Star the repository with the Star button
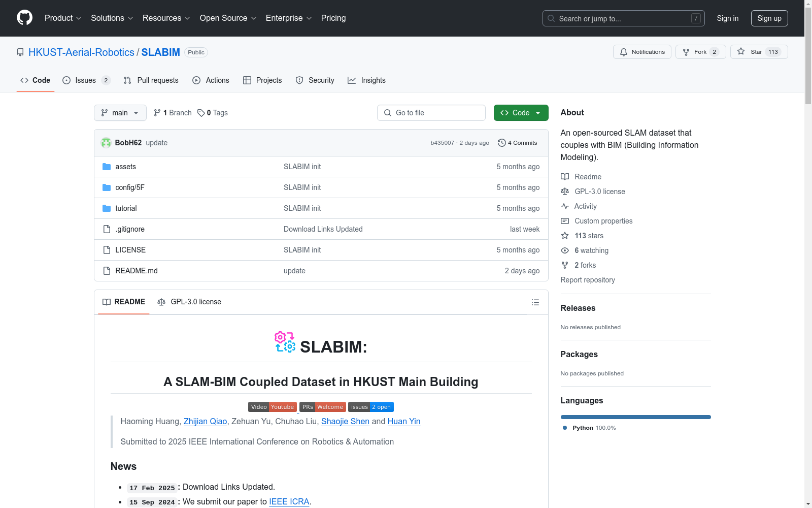Image resolution: width=812 pixels, height=508 pixels. click(759, 52)
